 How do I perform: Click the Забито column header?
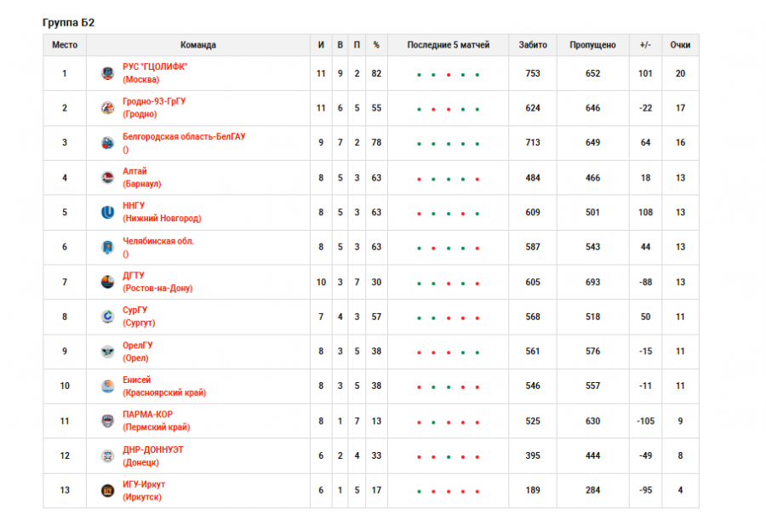click(x=533, y=45)
